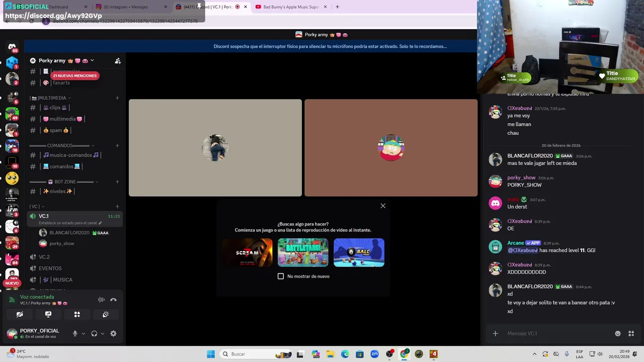Switch to Instagram Mensajes tab
Image resolution: width=644 pixels, height=362 pixels.
pos(131,7)
